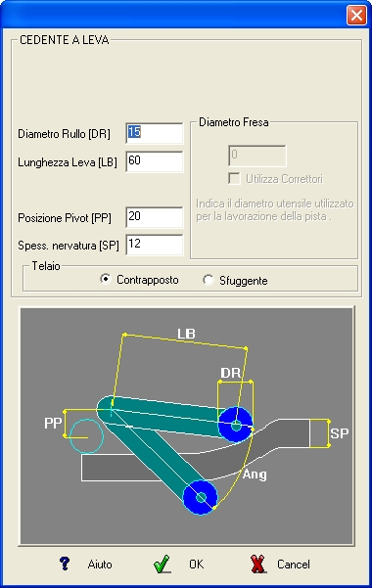This screenshot has width=372, height=588.
Task: Click the OK button label
Action: click(x=197, y=564)
